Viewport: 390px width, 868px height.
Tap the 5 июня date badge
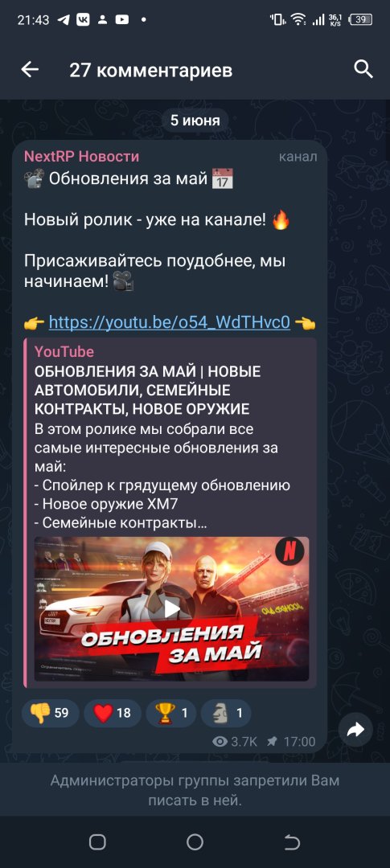pos(195,120)
